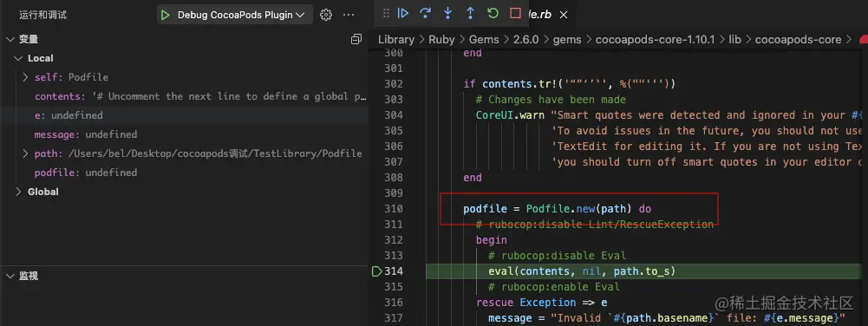Expand the self: Podfile variable
This screenshot has width=868, height=326.
(25, 77)
